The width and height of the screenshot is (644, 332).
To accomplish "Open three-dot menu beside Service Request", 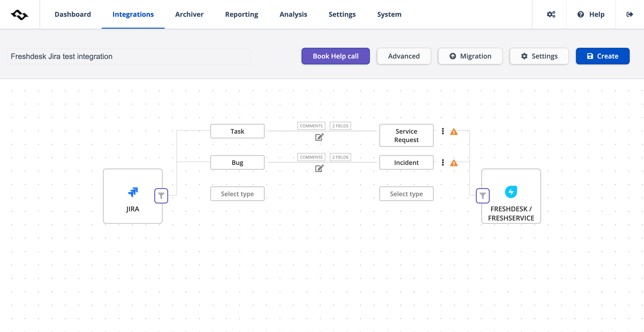I will (x=443, y=131).
